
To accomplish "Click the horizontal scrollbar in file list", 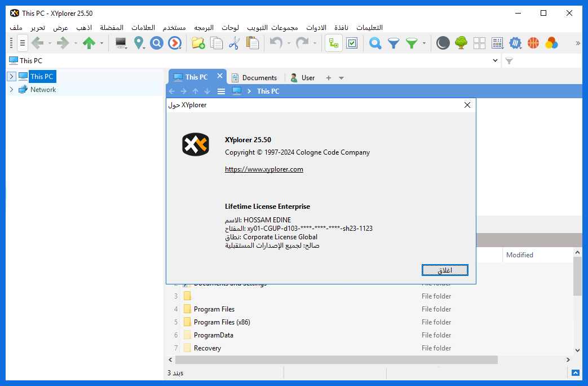I will point(337,359).
